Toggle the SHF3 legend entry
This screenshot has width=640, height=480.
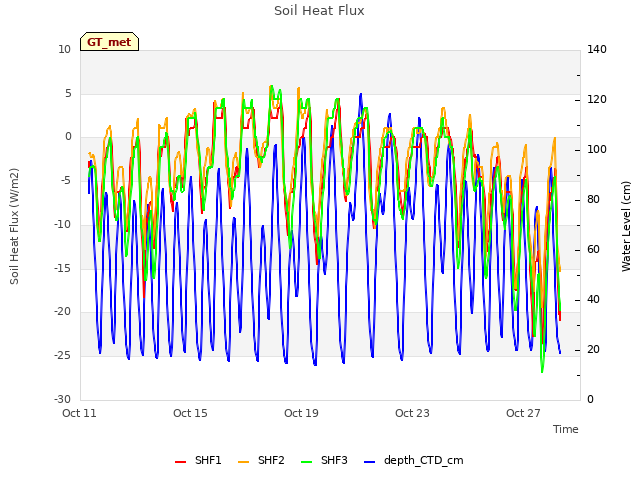coord(324,460)
